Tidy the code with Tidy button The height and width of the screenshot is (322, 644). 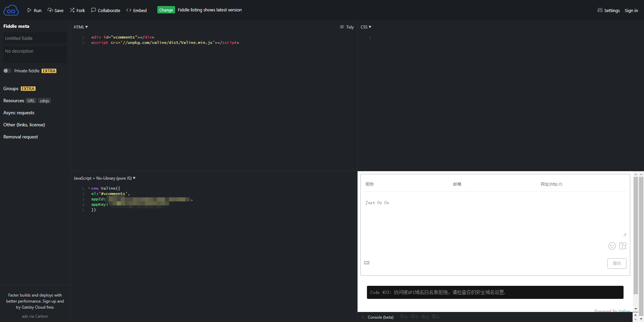tap(347, 27)
